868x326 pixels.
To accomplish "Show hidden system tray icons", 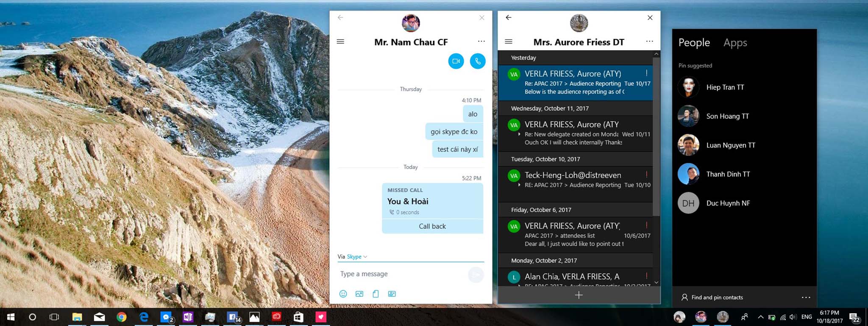I will click(760, 317).
